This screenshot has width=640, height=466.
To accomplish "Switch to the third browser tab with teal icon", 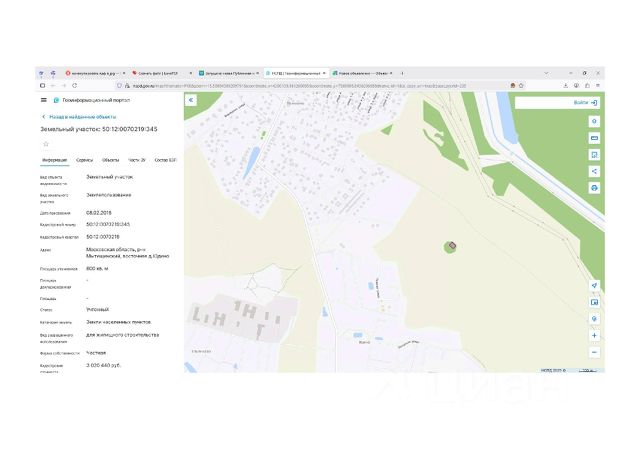I will tap(229, 73).
